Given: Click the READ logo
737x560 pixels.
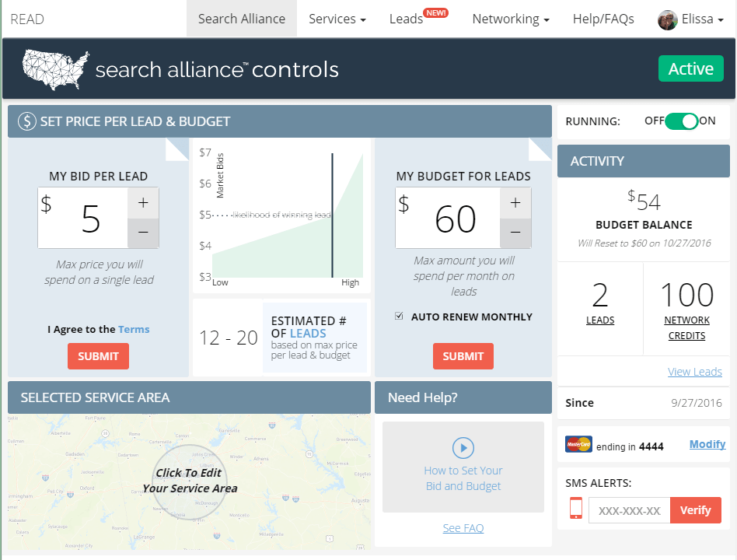Looking at the screenshot, I should (x=26, y=19).
